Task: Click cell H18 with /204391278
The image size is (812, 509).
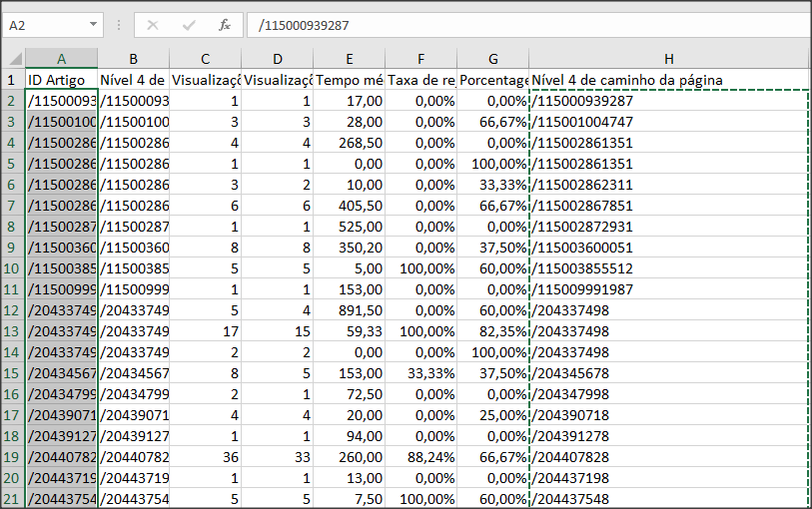Action: tap(669, 435)
